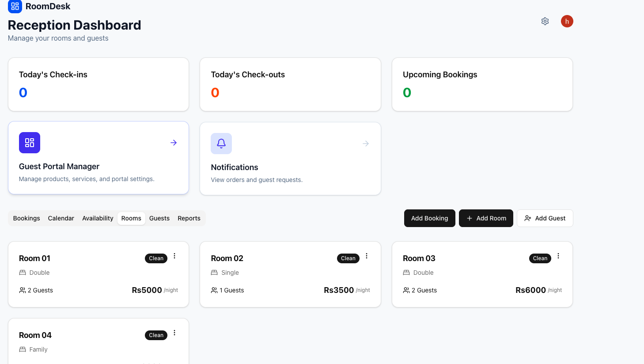
Task: Click the Add Booking button
Action: [x=430, y=218]
